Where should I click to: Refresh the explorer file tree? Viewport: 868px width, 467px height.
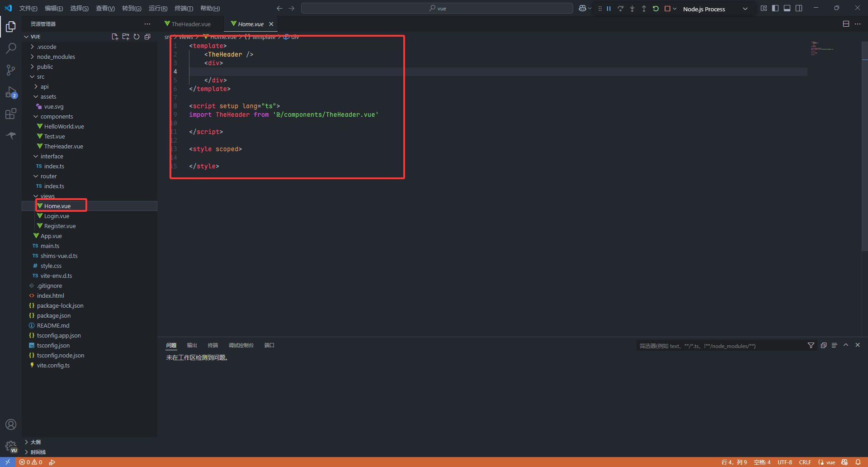tap(137, 37)
